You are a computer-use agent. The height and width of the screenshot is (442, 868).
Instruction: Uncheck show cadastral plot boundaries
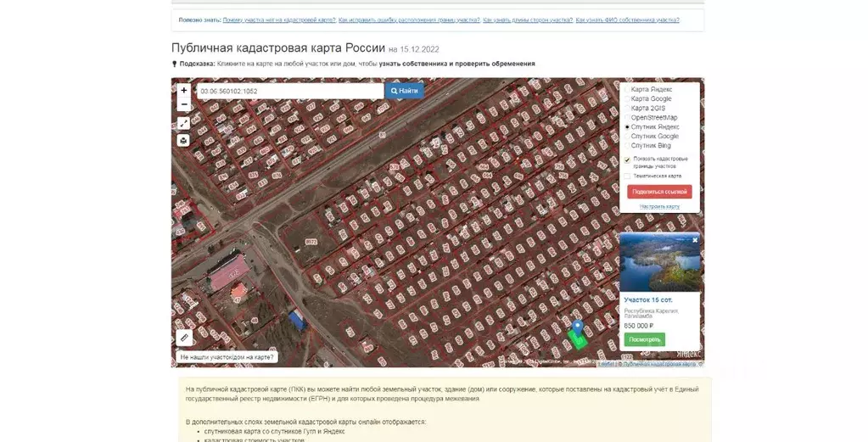(627, 160)
